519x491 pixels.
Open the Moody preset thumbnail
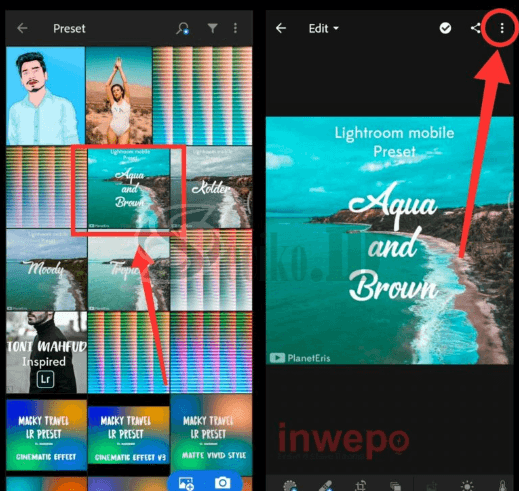(x=46, y=270)
